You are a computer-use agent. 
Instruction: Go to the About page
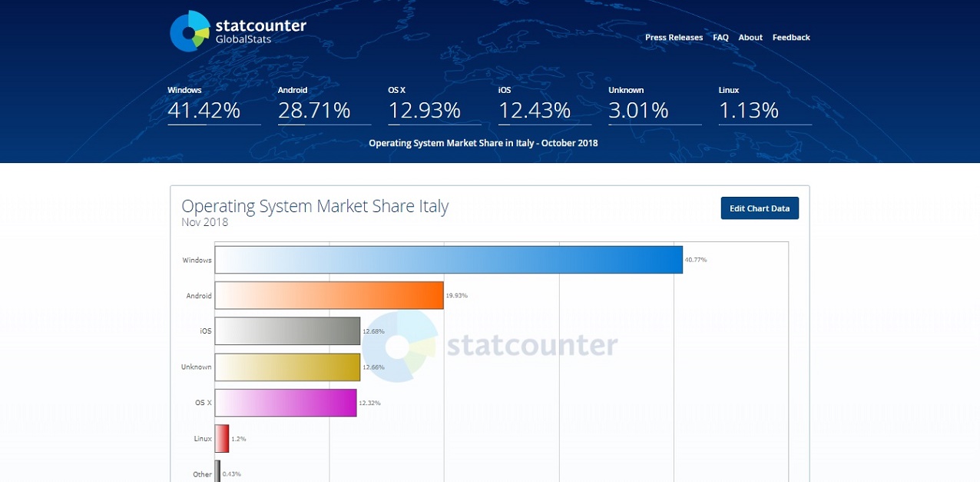pos(750,38)
